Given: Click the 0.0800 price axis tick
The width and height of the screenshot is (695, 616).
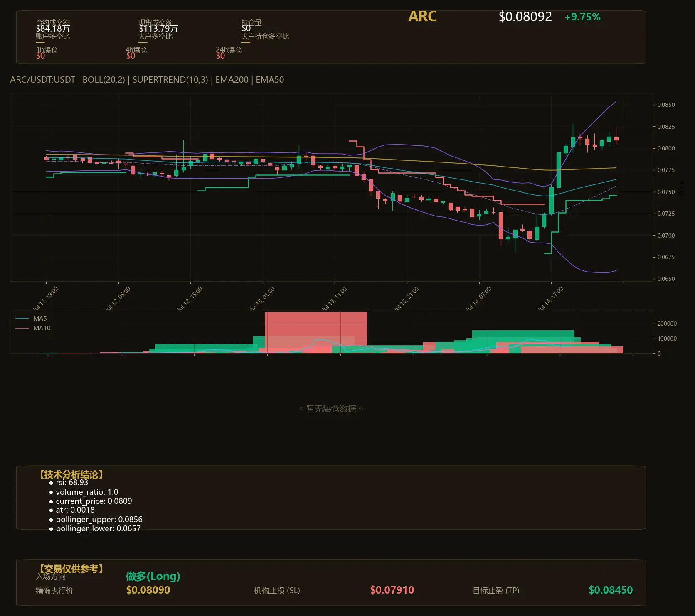Looking at the screenshot, I should click(x=666, y=148).
